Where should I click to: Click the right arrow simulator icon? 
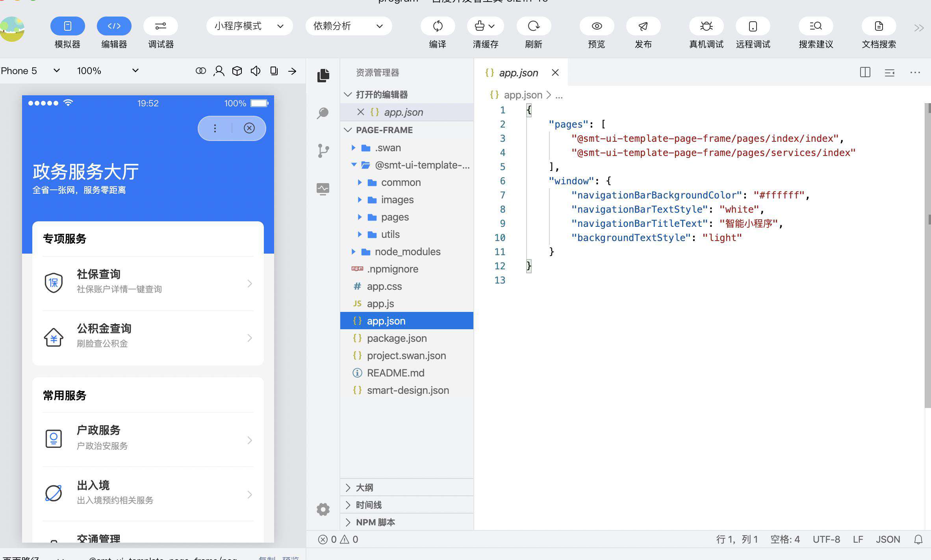point(292,71)
